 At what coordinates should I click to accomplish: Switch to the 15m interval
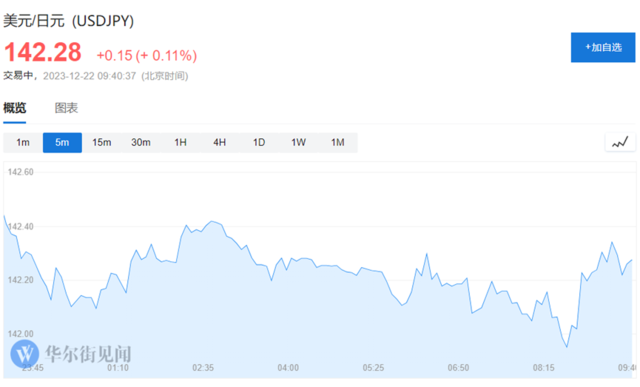pyautogui.click(x=102, y=142)
